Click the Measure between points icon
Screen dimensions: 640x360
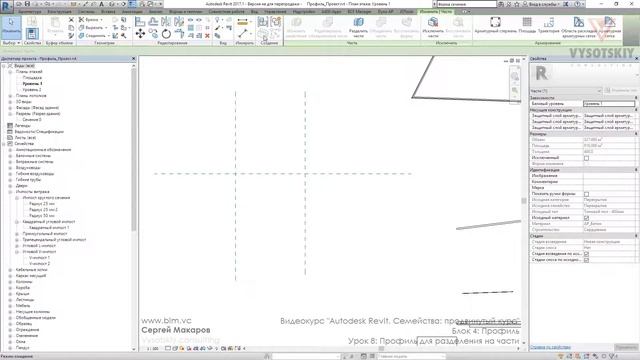pyautogui.click(x=242, y=33)
